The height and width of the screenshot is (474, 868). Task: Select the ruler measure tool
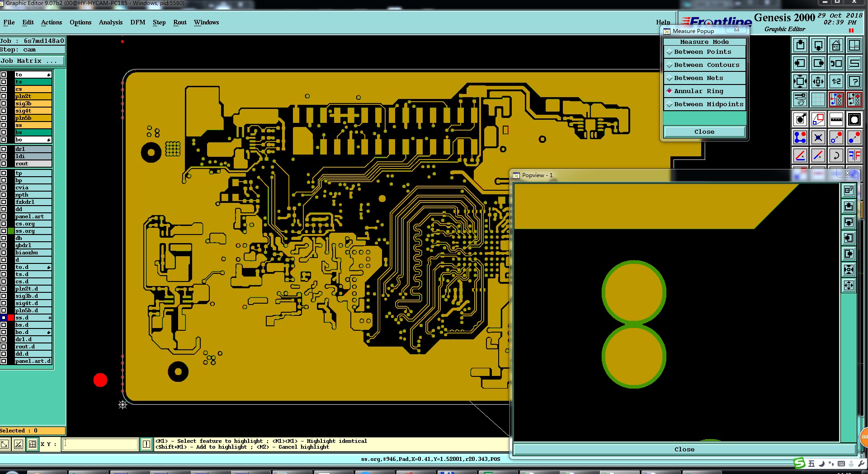[x=836, y=119]
